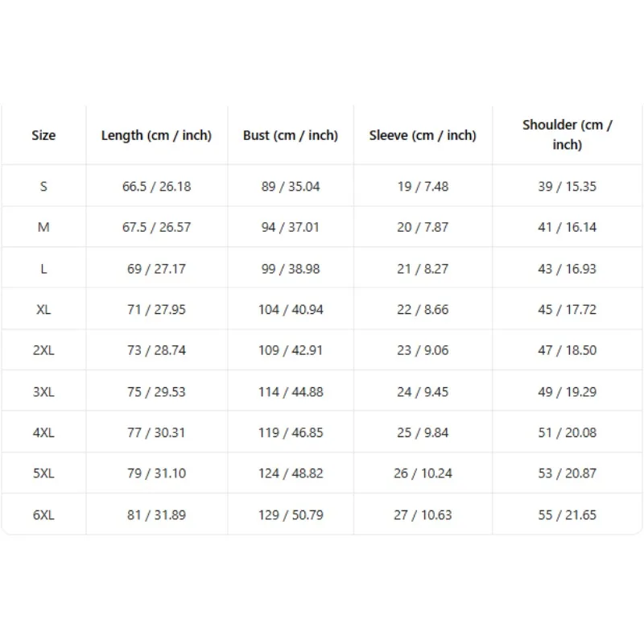Click length value 73 / 28.74
The image size is (644, 644).
click(156, 350)
